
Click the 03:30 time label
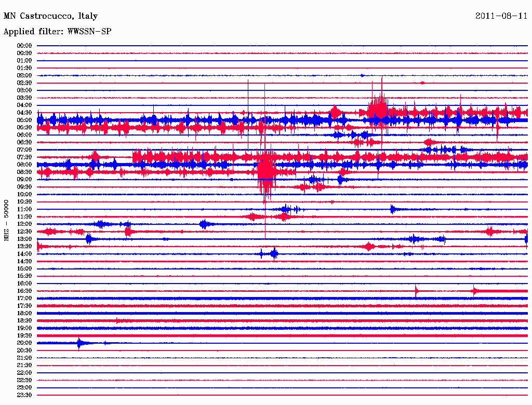point(24,98)
